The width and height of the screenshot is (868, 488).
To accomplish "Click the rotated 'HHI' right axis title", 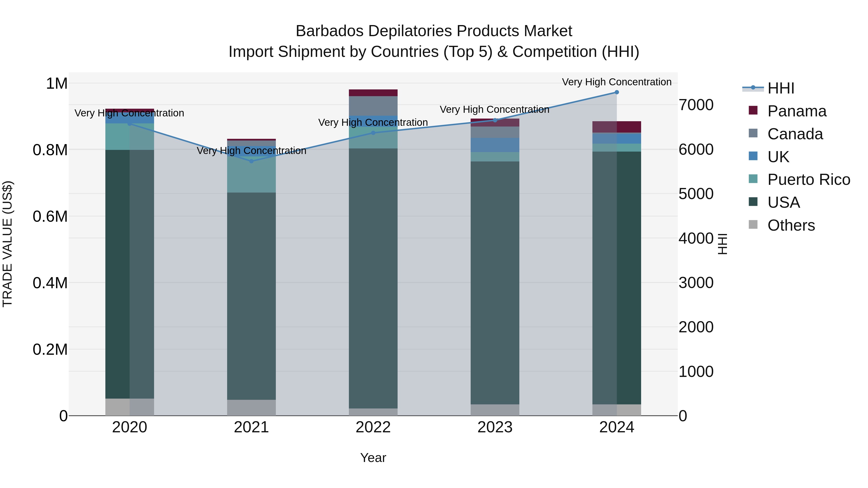I will coord(723,244).
